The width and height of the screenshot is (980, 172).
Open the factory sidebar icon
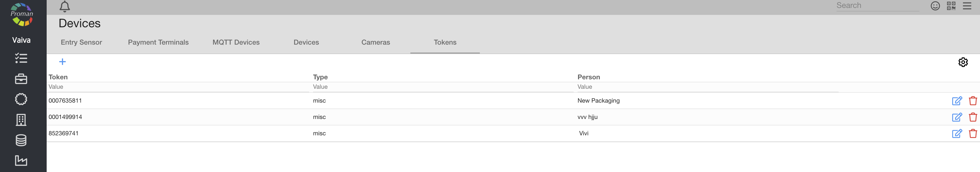pyautogui.click(x=21, y=161)
